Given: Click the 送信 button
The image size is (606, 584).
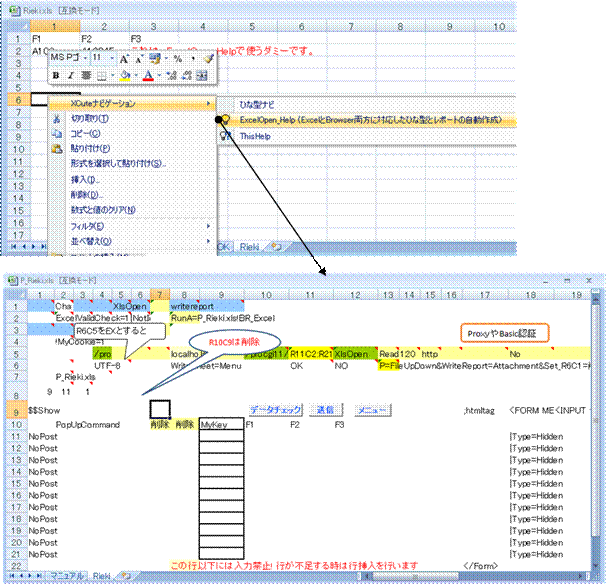Looking at the screenshot, I should coord(325,410).
